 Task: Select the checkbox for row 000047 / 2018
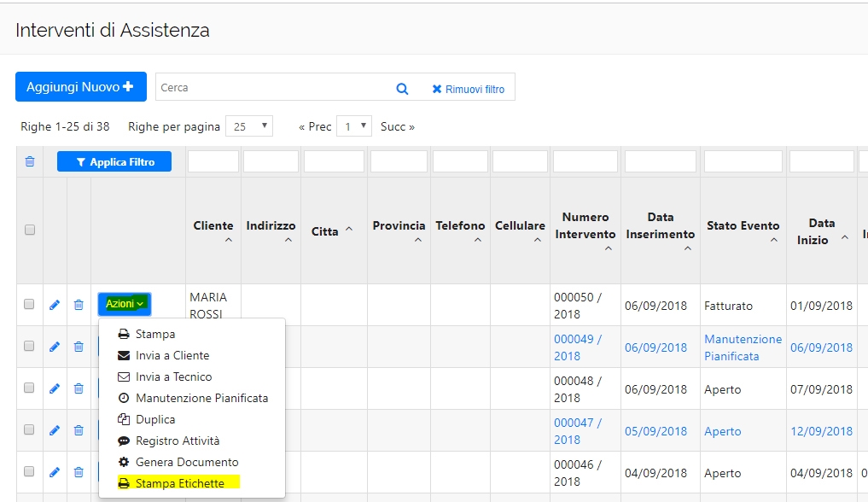coord(29,429)
